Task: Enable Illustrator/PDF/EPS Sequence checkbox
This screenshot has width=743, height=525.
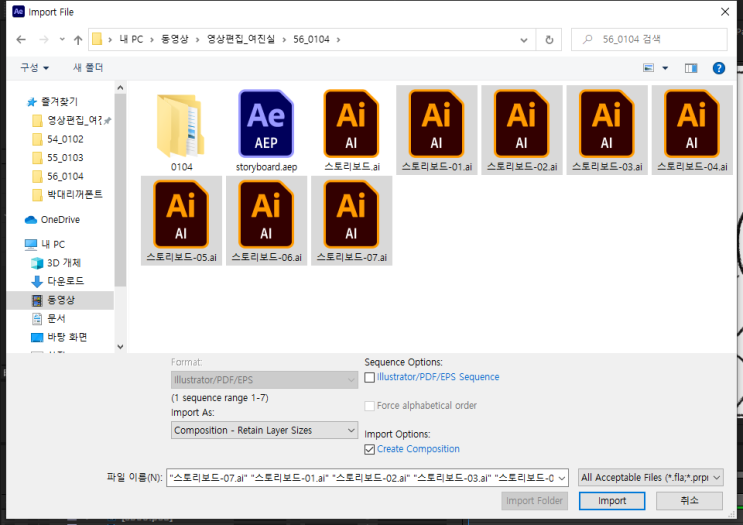Action: pos(370,377)
